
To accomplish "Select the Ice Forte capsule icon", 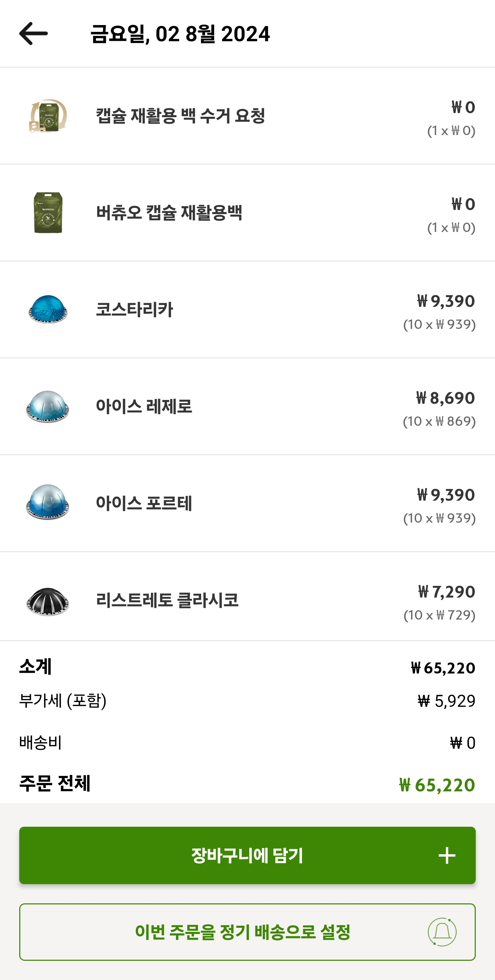I will click(48, 503).
